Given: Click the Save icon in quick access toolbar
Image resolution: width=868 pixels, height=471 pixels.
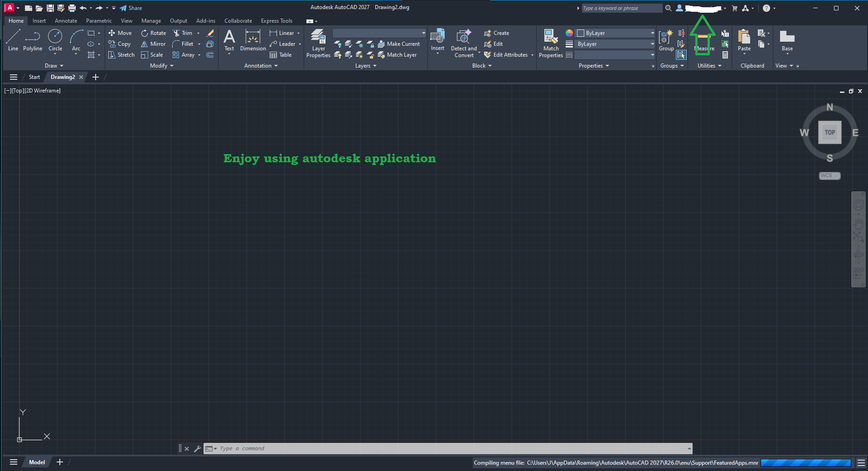Looking at the screenshot, I should pos(50,8).
